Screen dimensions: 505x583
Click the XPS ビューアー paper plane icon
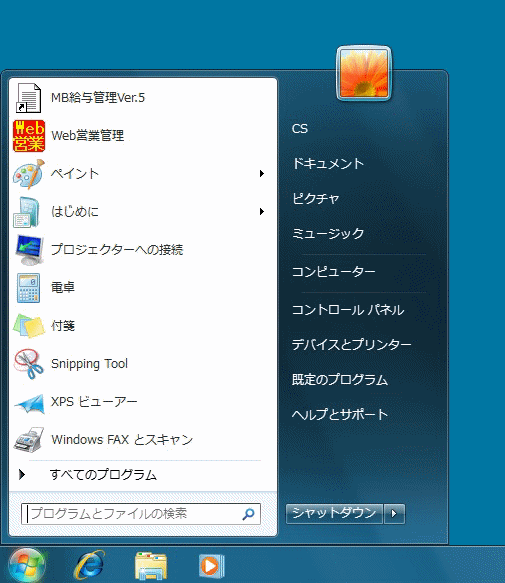click(x=29, y=404)
